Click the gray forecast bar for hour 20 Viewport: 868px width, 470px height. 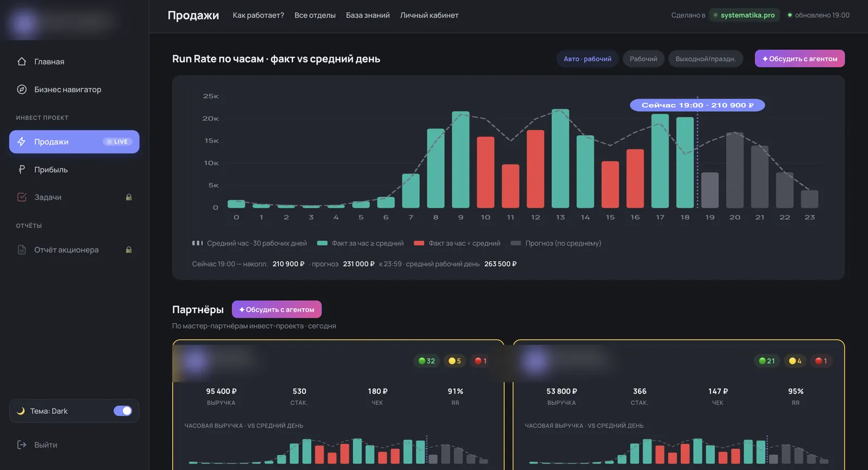[735, 170]
